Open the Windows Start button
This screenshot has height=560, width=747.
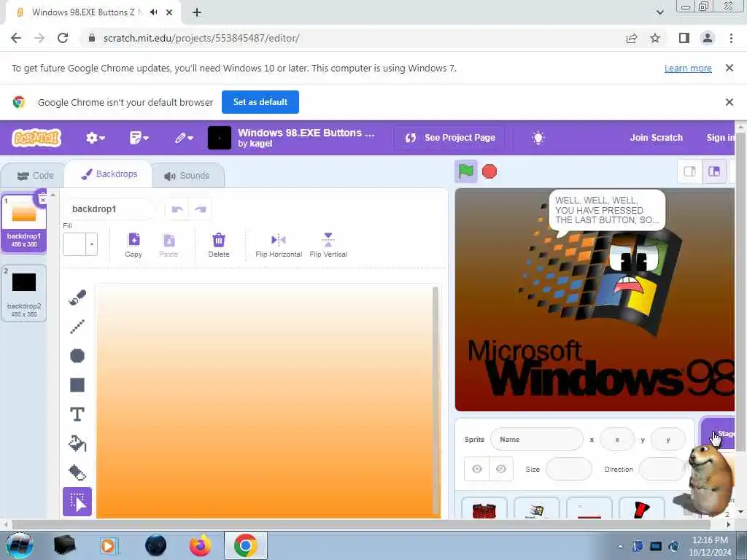[19, 545]
